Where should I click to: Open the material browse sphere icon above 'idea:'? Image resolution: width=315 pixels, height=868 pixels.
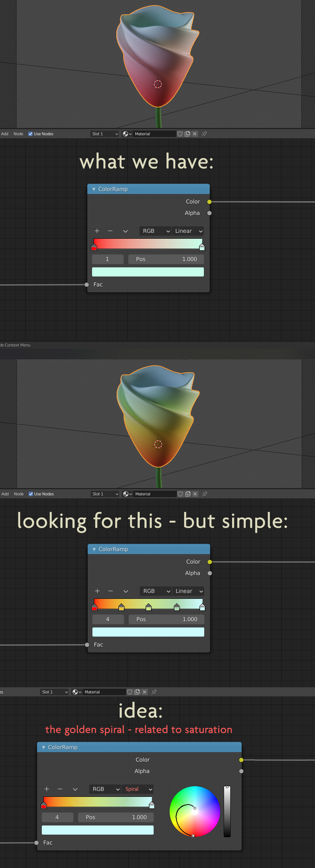[77, 692]
